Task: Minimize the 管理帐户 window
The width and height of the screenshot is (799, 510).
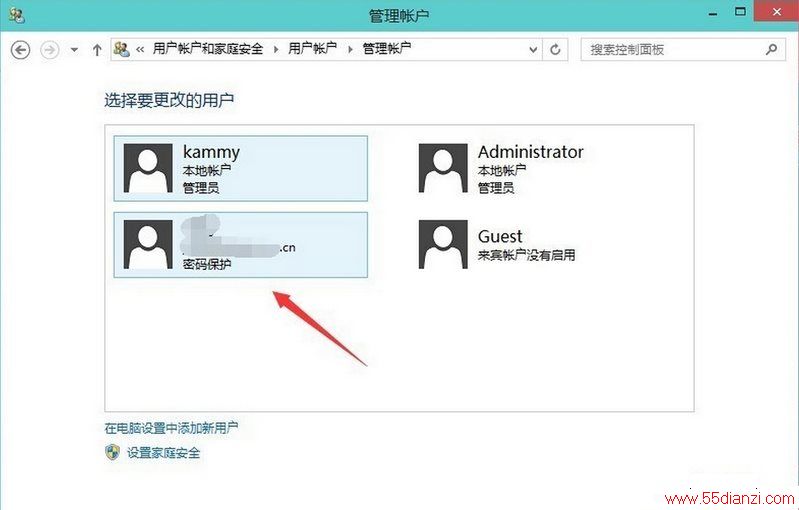Action: [x=713, y=14]
